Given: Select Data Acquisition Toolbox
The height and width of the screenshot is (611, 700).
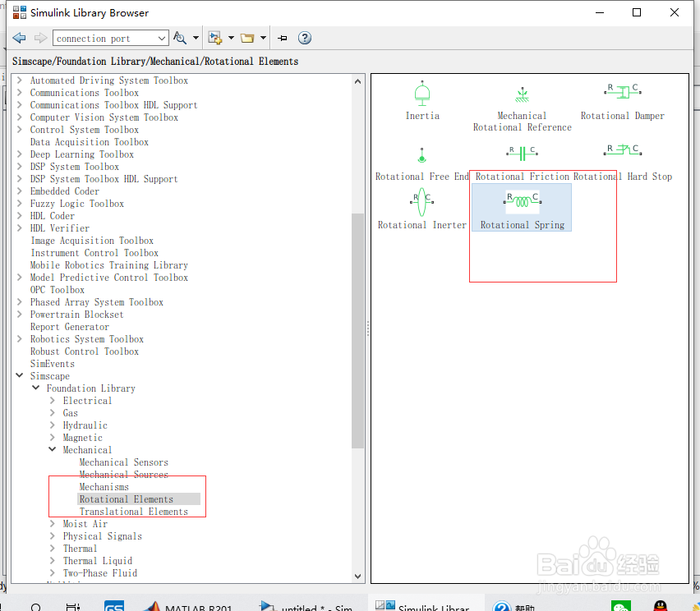Looking at the screenshot, I should click(90, 142).
